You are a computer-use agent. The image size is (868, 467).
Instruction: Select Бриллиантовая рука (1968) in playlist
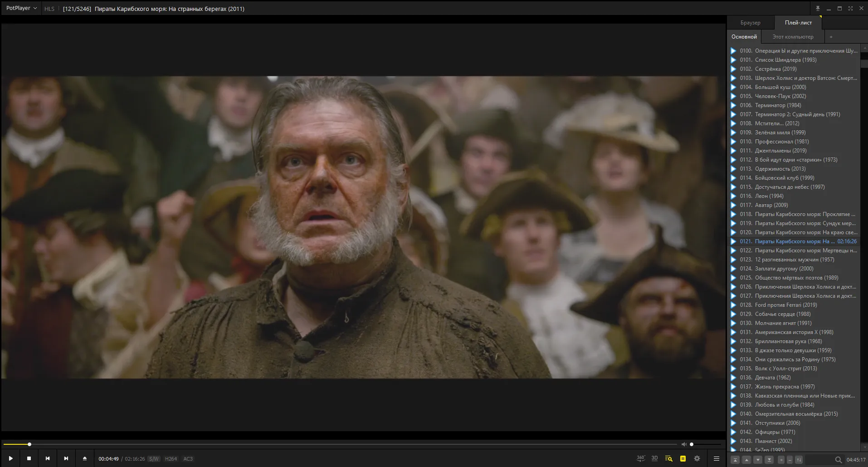pos(795,341)
